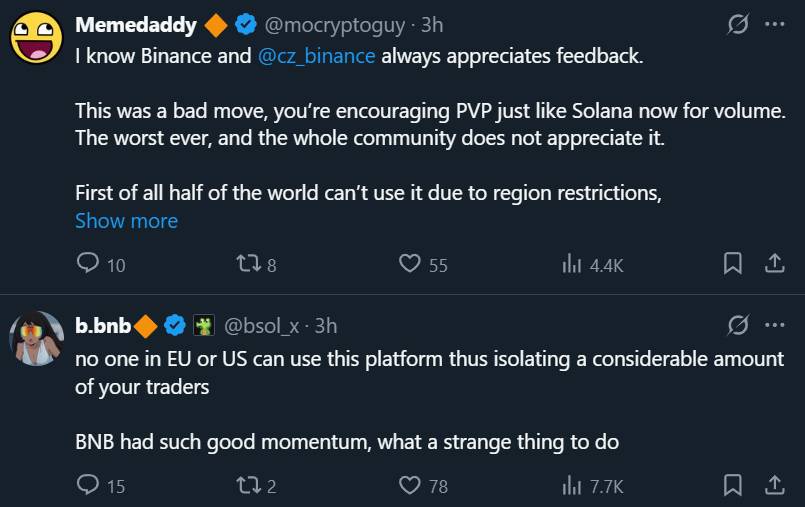Image resolution: width=805 pixels, height=507 pixels.
Task: View analytics on Memedaddy's post
Action: (573, 264)
